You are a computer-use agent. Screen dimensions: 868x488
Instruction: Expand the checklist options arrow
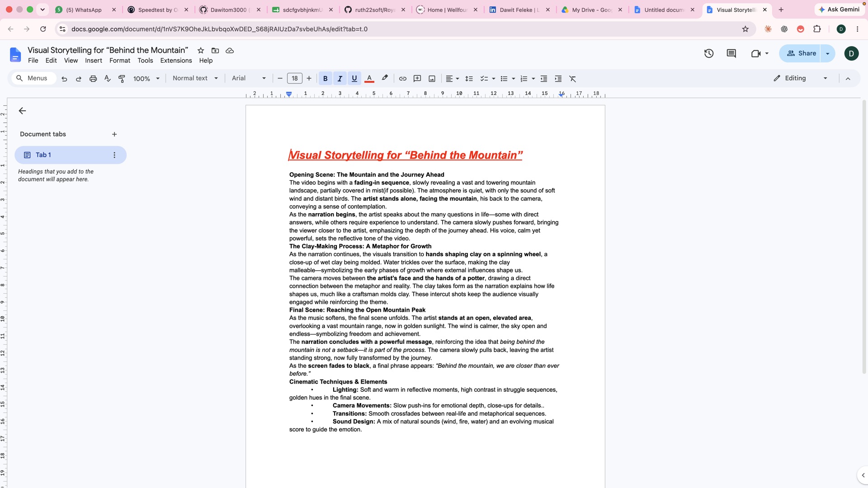click(x=493, y=79)
